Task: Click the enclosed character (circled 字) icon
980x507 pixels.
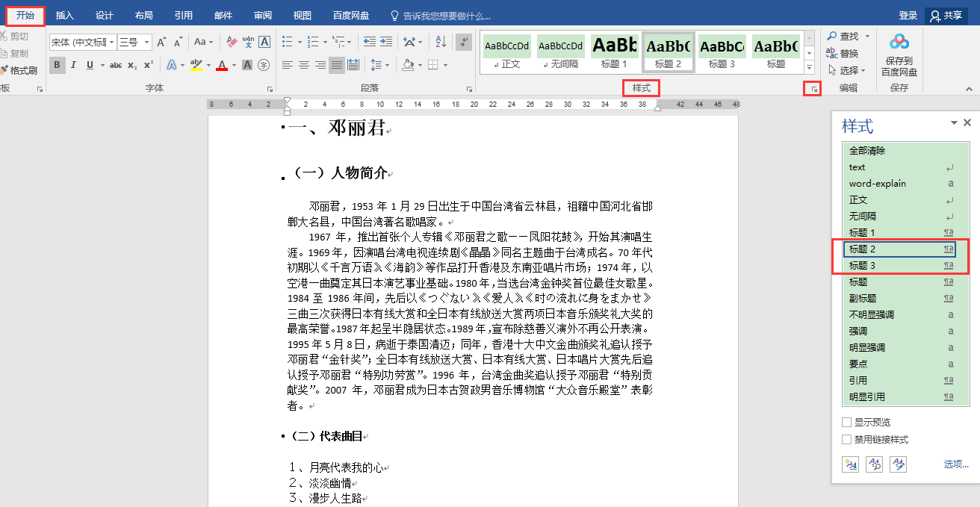Action: coord(264,65)
